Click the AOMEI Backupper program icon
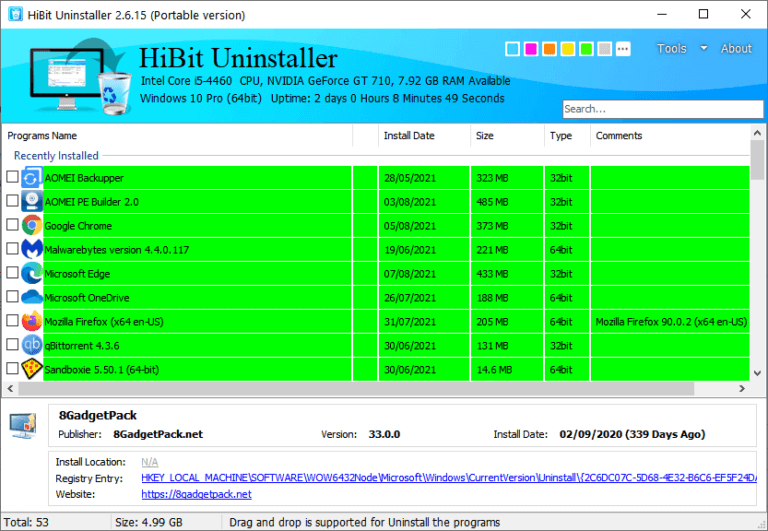This screenshot has height=531, width=768. [x=32, y=178]
